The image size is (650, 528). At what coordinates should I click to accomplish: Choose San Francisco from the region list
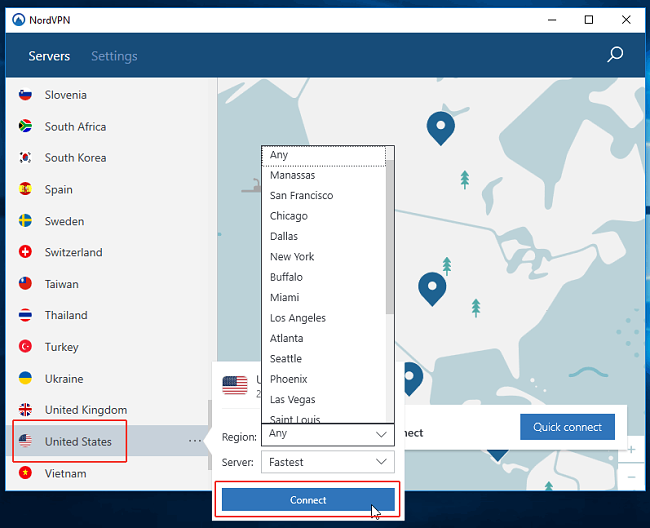[324, 196]
